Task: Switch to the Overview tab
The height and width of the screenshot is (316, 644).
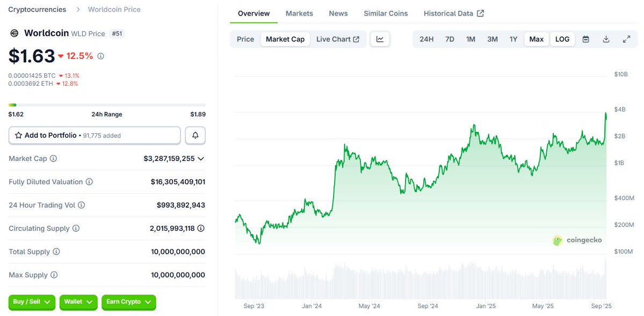Action: pyautogui.click(x=254, y=13)
